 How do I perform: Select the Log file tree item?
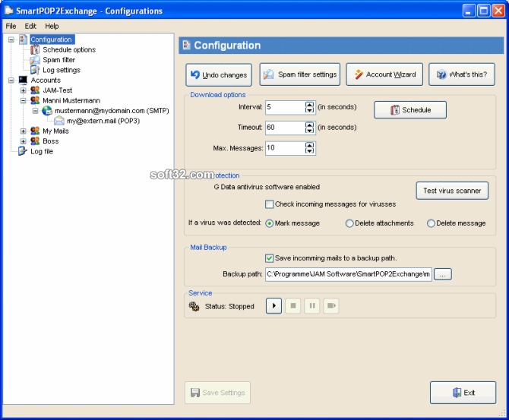42,151
